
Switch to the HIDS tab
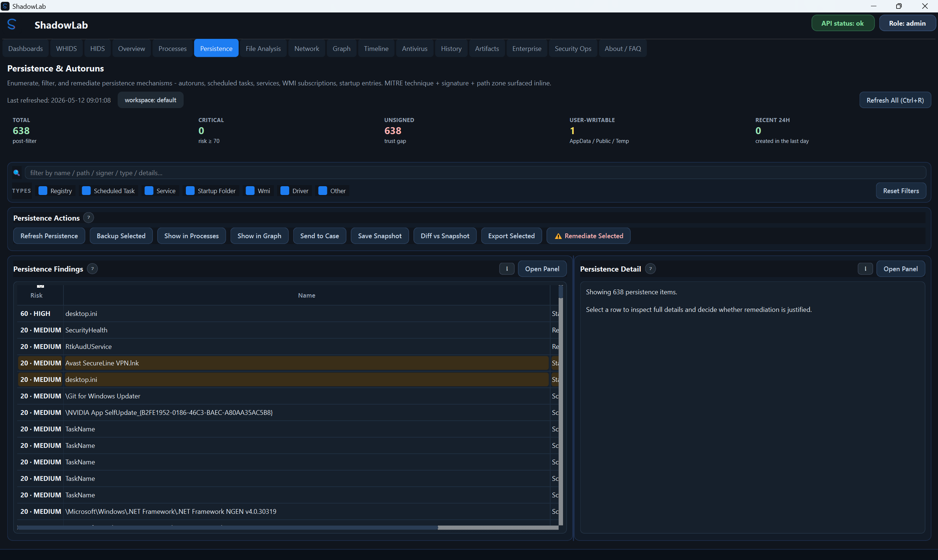[x=98, y=48]
